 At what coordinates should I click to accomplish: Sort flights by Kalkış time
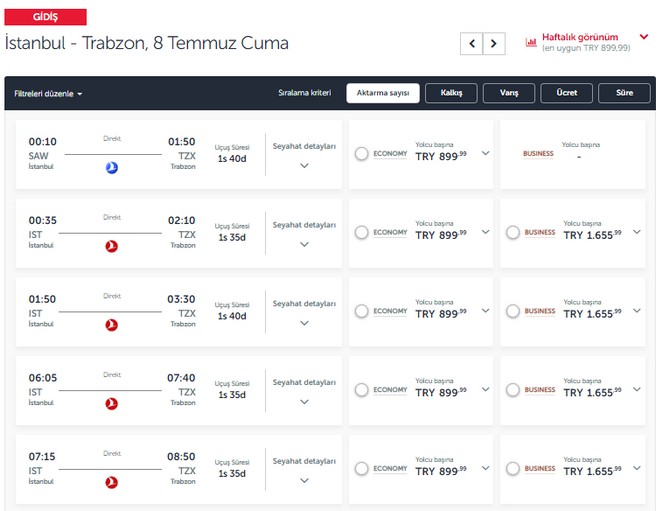coord(451,93)
